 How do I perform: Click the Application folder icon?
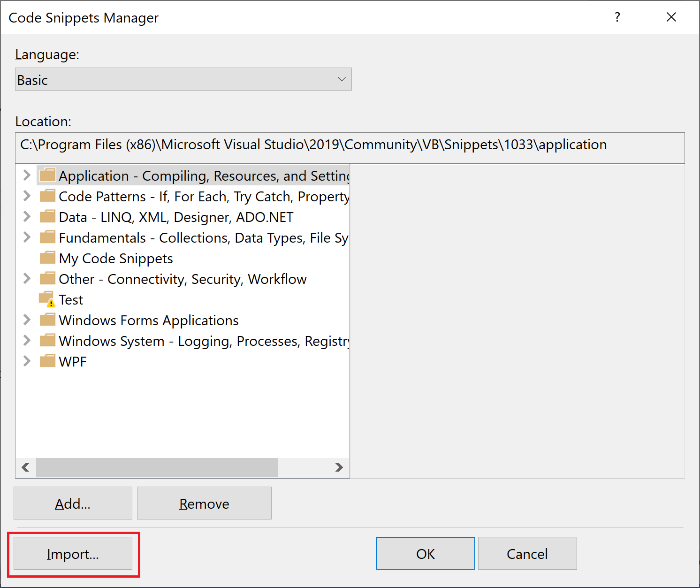[x=47, y=175]
